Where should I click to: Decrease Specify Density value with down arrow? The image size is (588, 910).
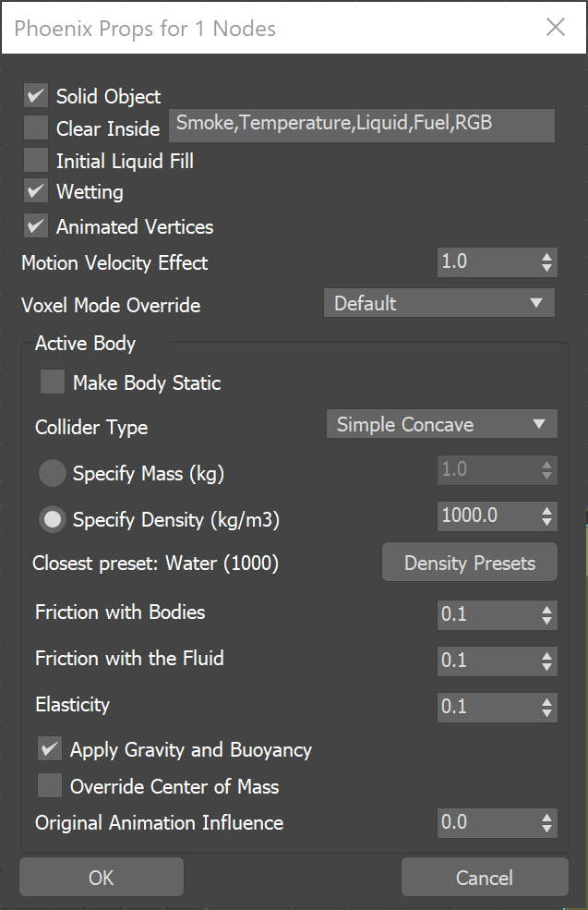546,522
